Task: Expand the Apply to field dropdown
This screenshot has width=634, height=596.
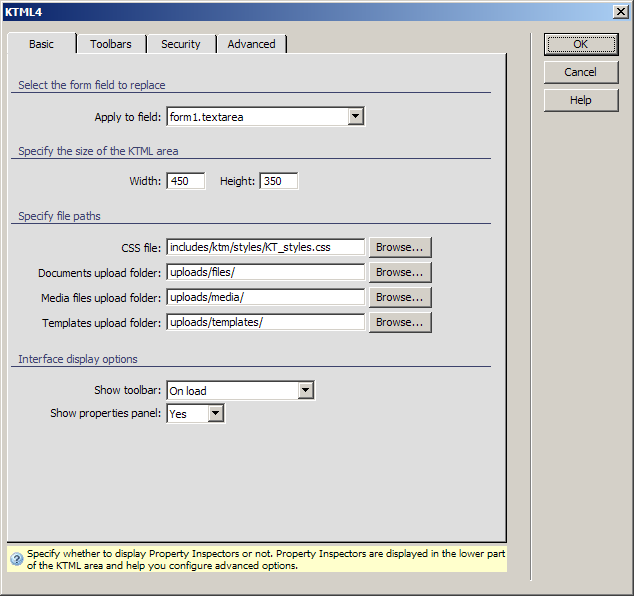Action: (x=355, y=116)
